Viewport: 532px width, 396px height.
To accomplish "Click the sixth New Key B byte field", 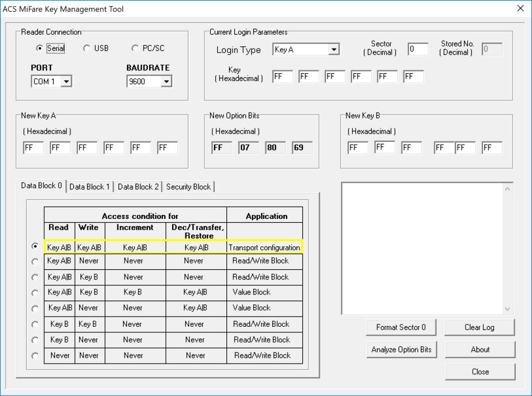I will pos(492,147).
